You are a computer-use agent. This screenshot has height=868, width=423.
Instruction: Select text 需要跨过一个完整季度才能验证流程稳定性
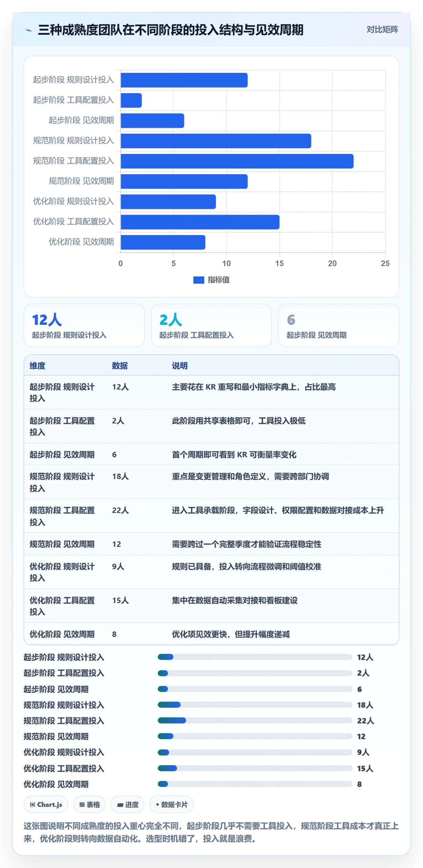pos(247,544)
